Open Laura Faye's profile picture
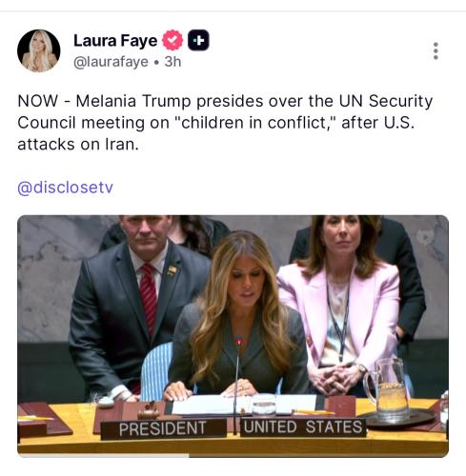 click(x=39, y=50)
